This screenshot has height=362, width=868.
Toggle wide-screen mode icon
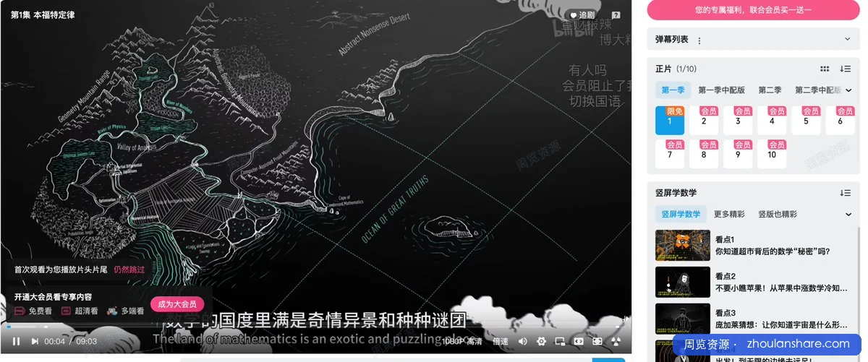579,341
